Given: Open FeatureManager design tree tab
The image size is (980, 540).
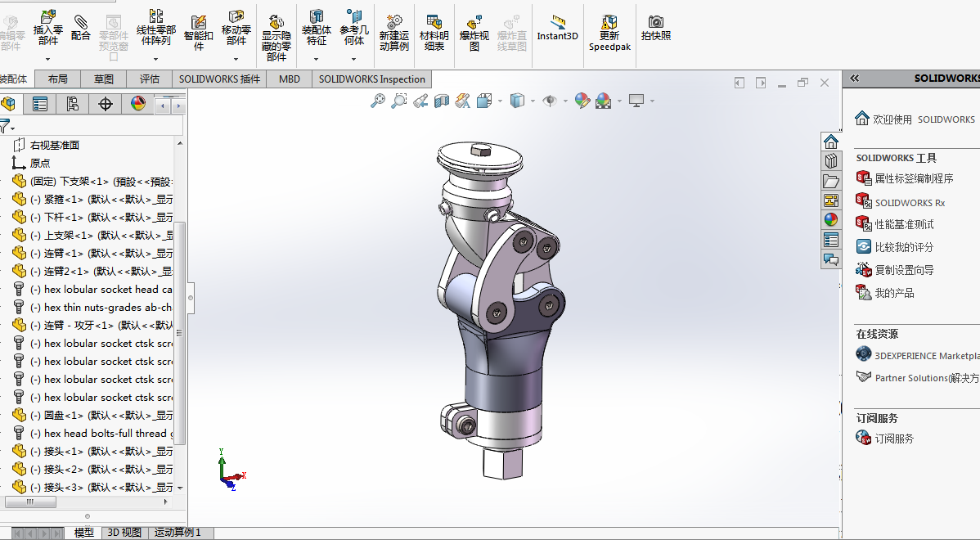Looking at the screenshot, I should tap(9, 104).
